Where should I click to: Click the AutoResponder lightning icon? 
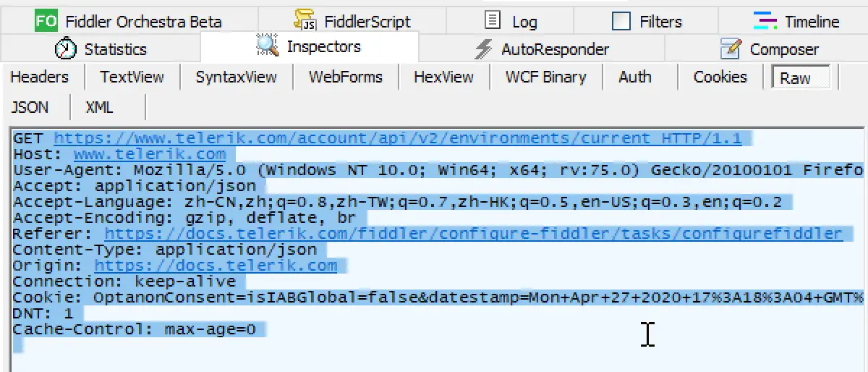pyautogui.click(x=483, y=49)
